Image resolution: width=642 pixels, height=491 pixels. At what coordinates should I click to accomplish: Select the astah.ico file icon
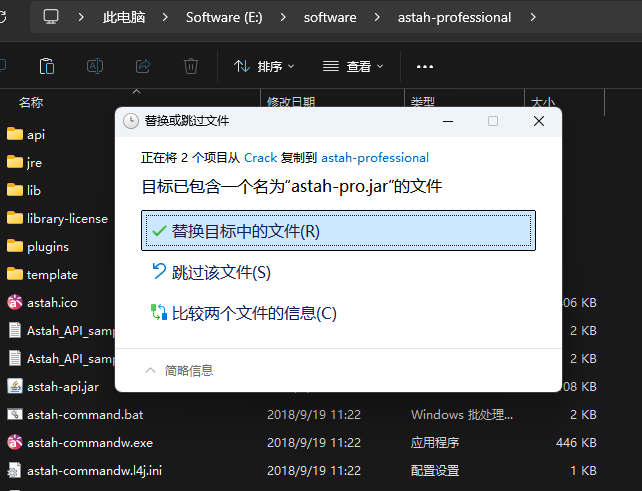tap(15, 302)
